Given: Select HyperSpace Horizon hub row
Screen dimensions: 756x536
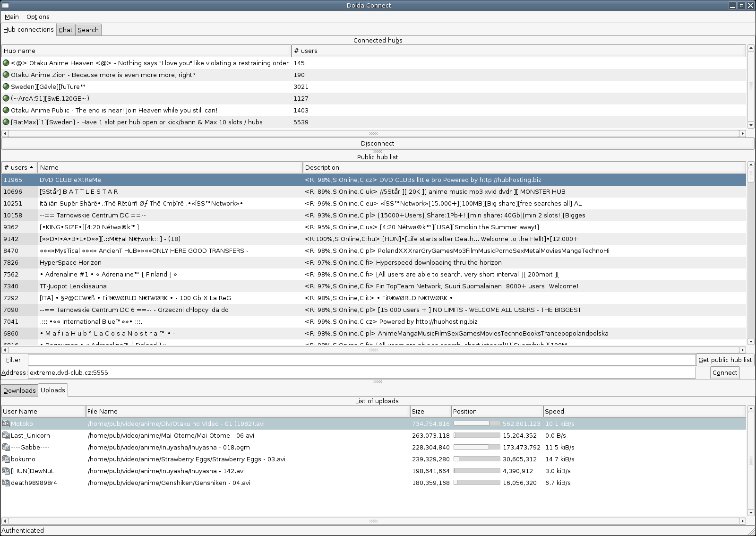Looking at the screenshot, I should (374, 262).
